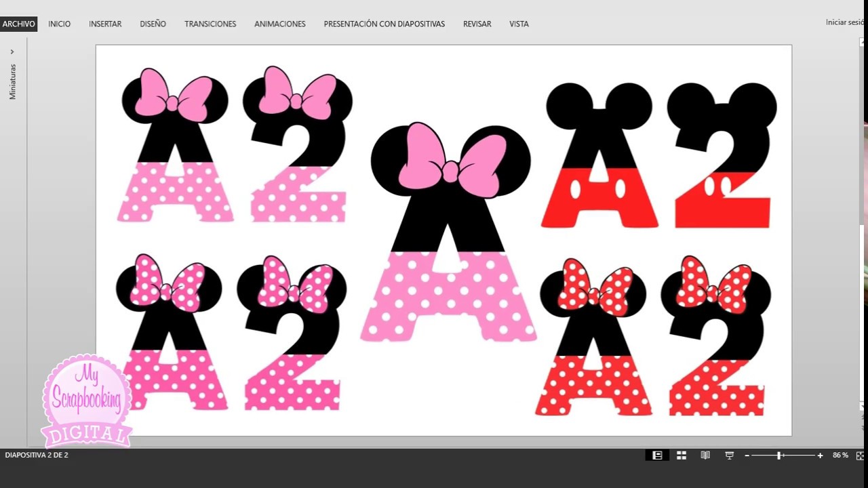The image size is (868, 488).
Task: Select red Mickey number 2 image
Action: [722, 155]
